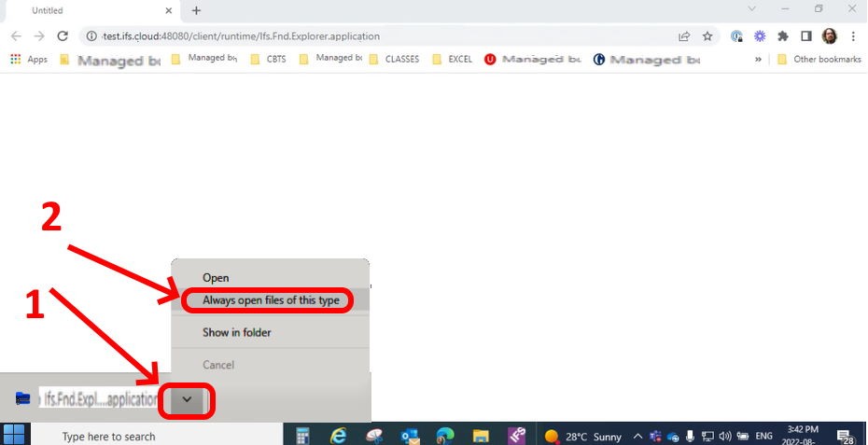Screen dimensions: 868x445
Task: Open the Apps grid shortcut
Action: (x=28, y=59)
